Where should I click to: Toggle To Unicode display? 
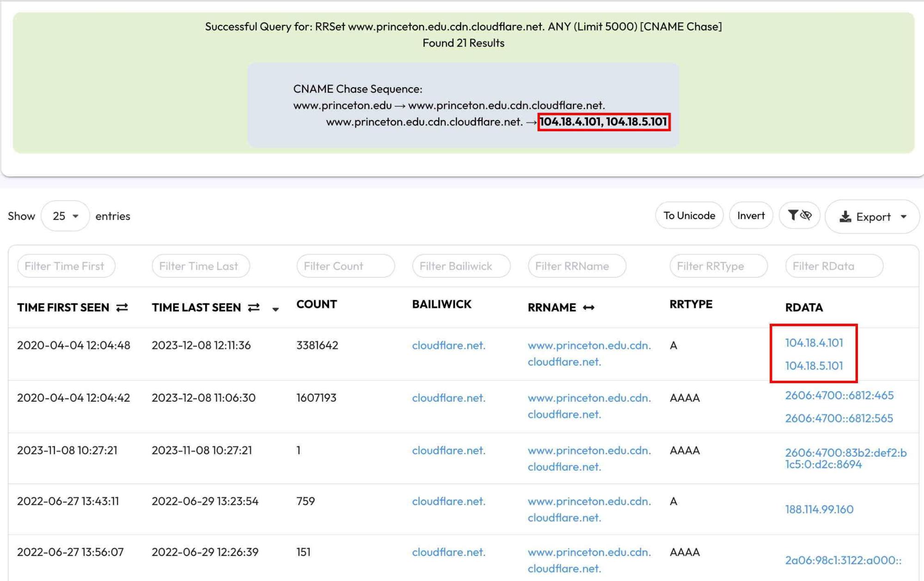pos(689,215)
